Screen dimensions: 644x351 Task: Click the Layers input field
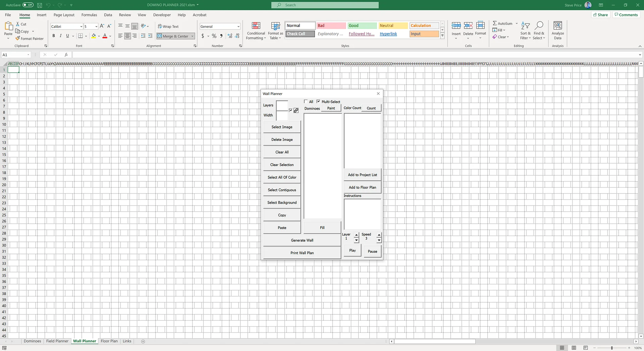(x=282, y=105)
